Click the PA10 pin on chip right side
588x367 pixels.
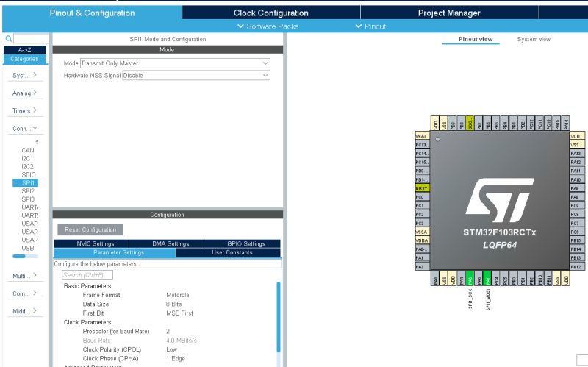[577, 179]
